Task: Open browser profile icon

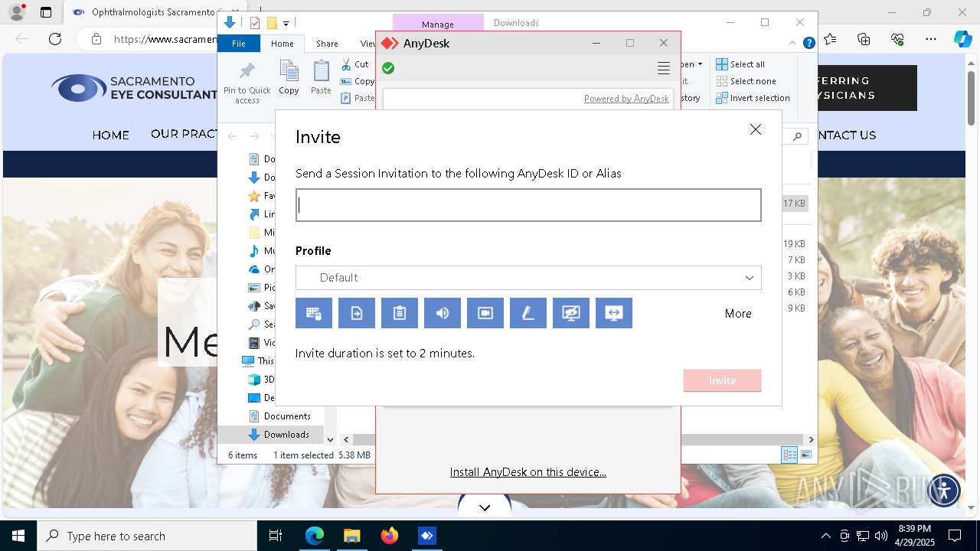Action: point(16,12)
